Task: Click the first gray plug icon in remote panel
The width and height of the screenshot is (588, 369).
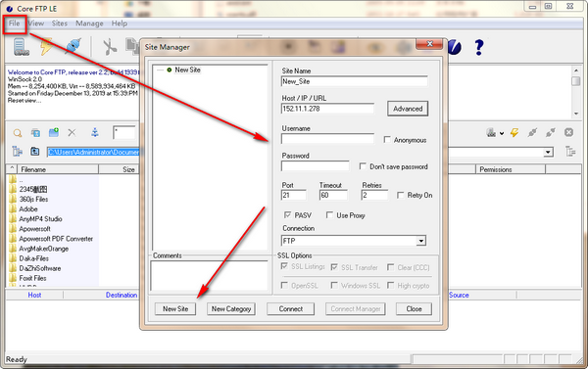Action: click(x=532, y=132)
